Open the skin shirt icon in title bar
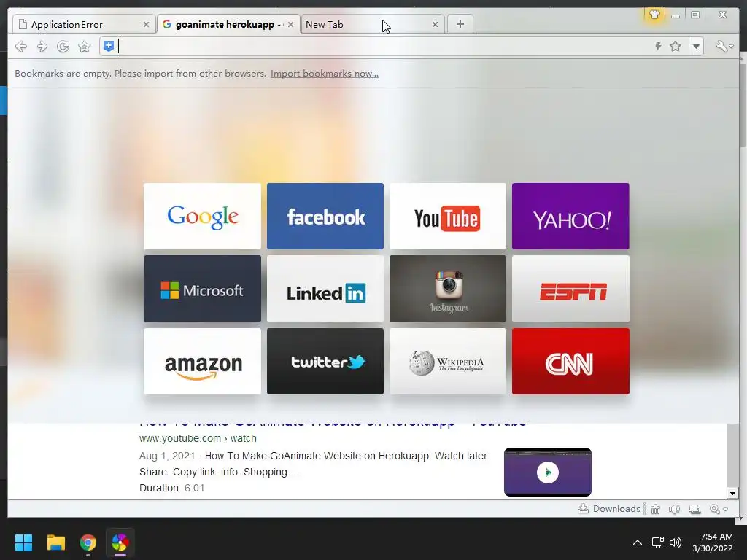 (x=654, y=15)
